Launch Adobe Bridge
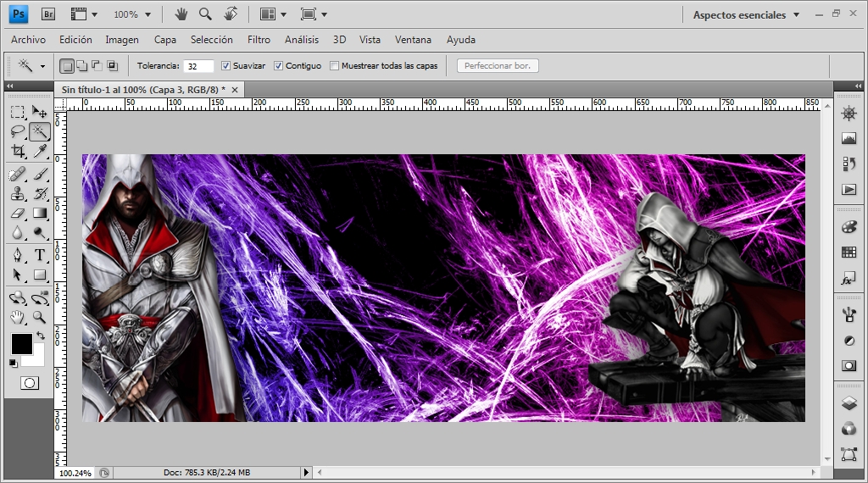This screenshot has height=483, width=868. [x=48, y=14]
